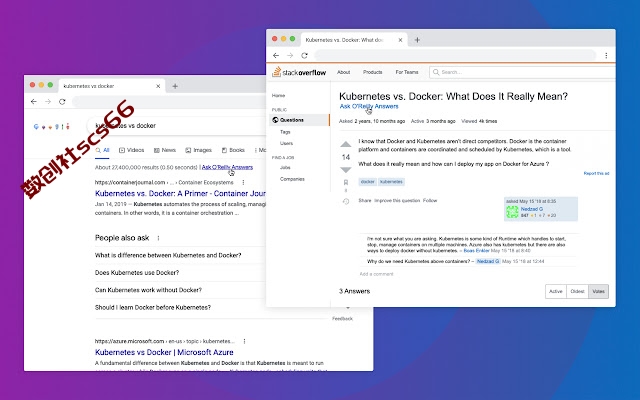Sort answers by Active
Screen dimensions: 640x400
pyautogui.click(x=556, y=291)
